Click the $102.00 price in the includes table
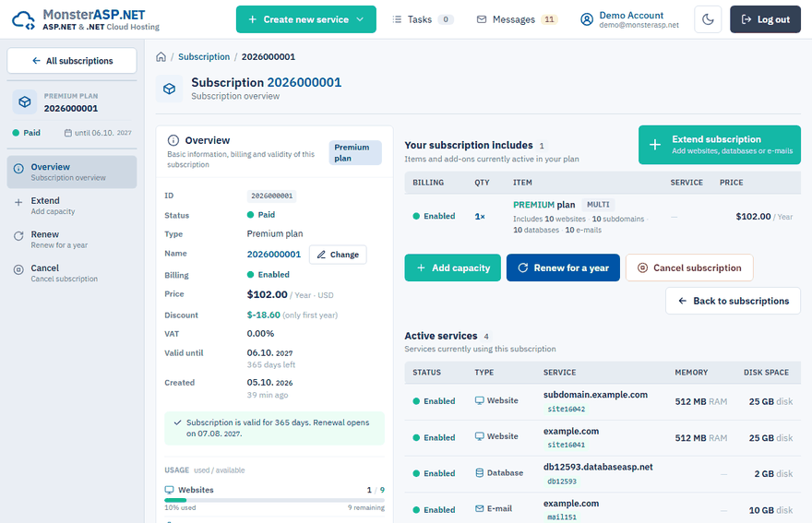Image resolution: width=812 pixels, height=523 pixels. pyautogui.click(x=754, y=217)
